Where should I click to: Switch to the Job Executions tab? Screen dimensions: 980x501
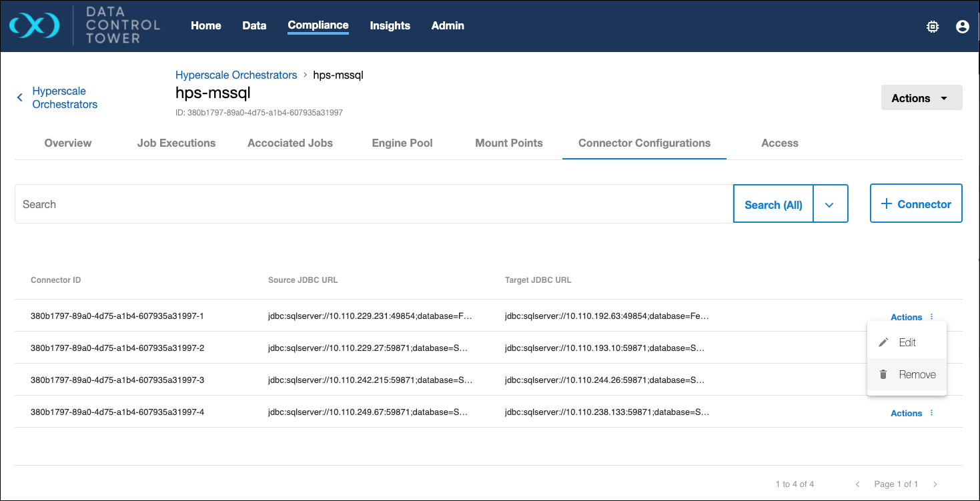pos(176,143)
